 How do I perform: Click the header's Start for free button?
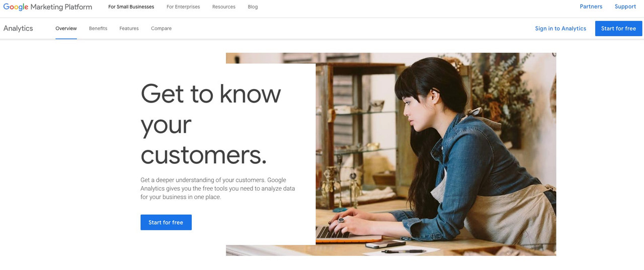pyautogui.click(x=618, y=29)
